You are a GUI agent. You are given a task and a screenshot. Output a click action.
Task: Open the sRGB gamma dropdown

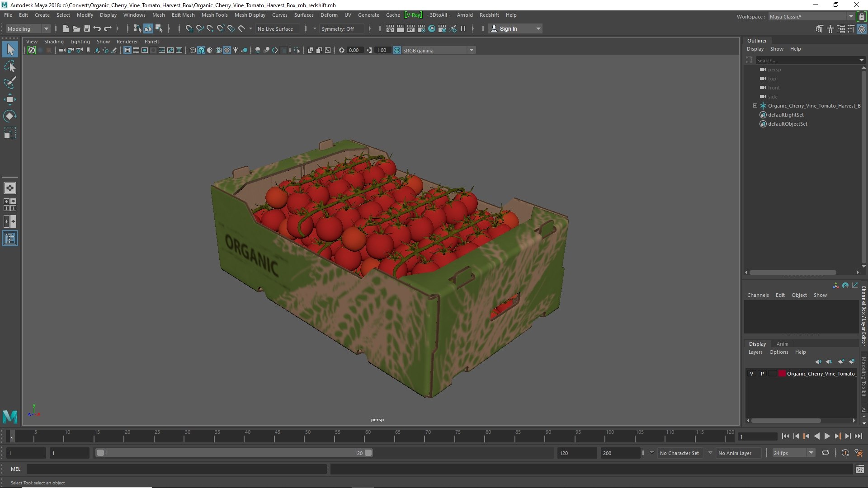coord(439,50)
